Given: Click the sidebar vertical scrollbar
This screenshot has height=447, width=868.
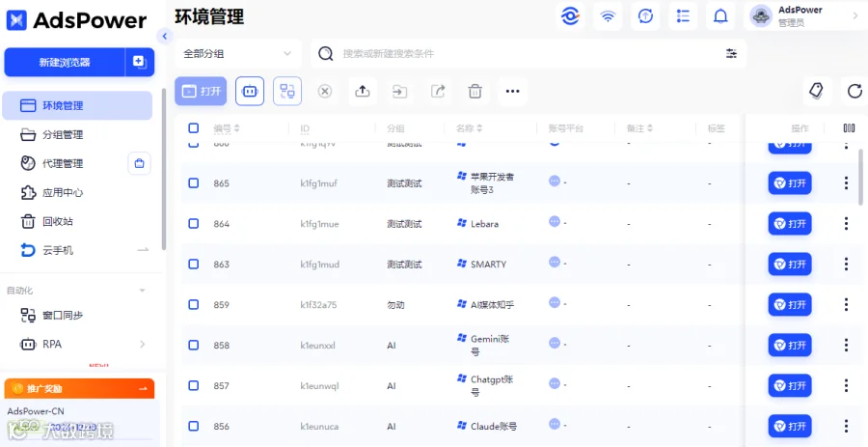Looking at the screenshot, I should point(163,169).
